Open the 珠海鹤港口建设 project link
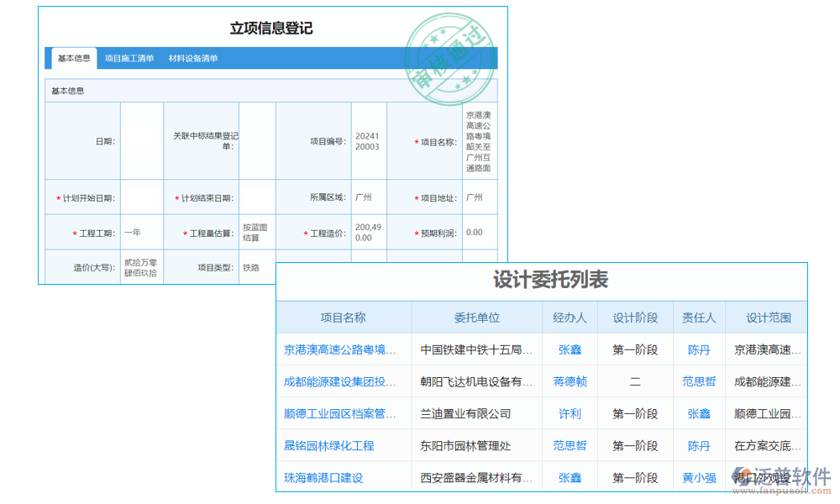This screenshot has height=504, width=840. click(x=324, y=476)
